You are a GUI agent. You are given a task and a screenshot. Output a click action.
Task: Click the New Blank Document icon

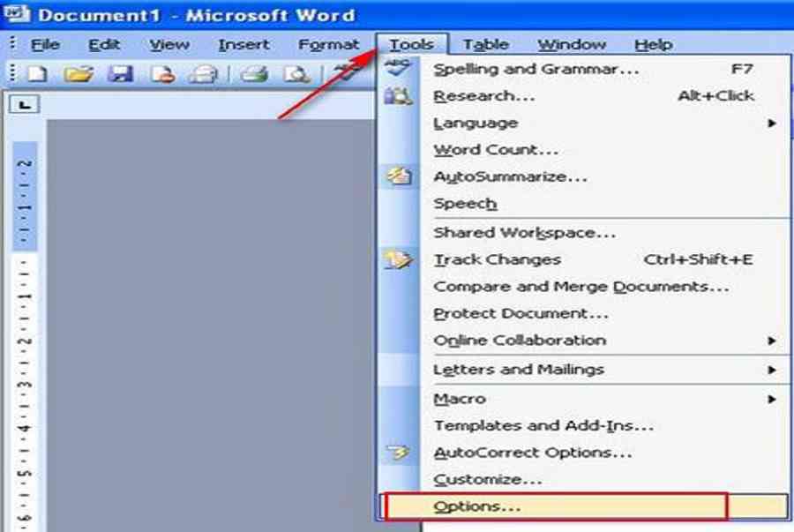coord(36,74)
